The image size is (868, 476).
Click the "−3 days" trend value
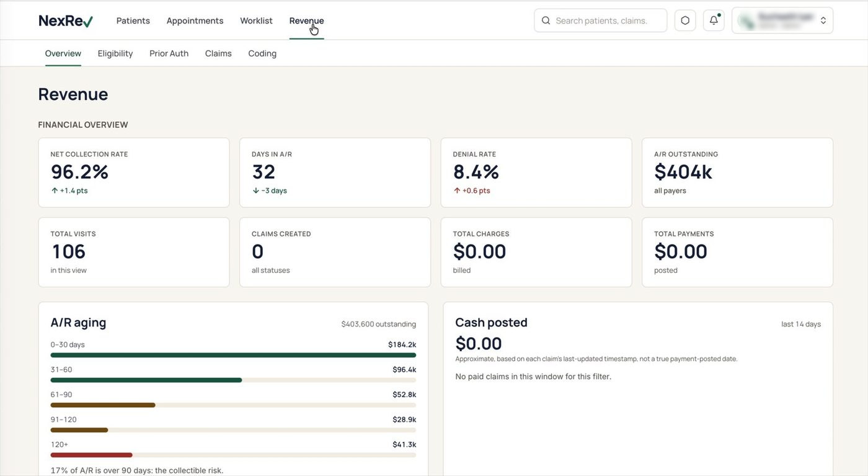coord(274,191)
